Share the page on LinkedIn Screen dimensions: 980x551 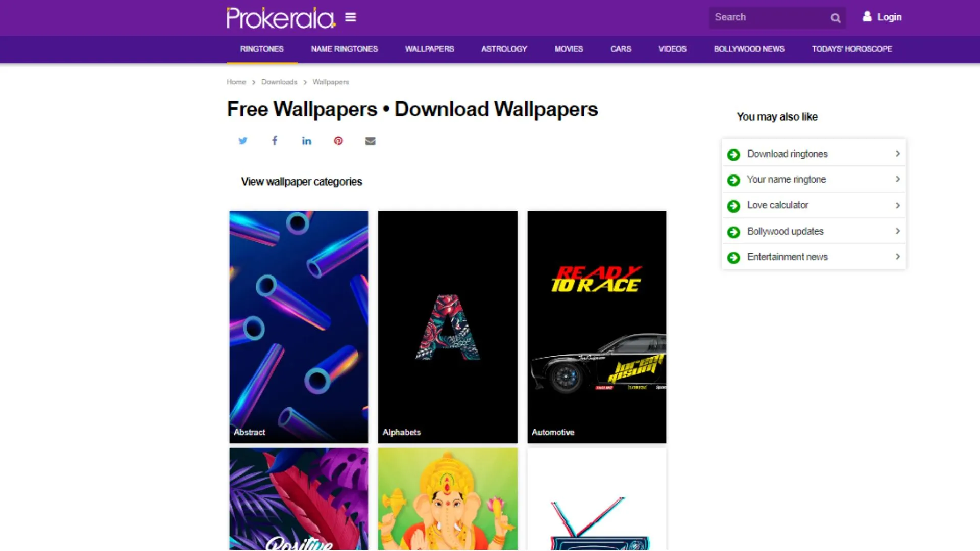coord(306,141)
